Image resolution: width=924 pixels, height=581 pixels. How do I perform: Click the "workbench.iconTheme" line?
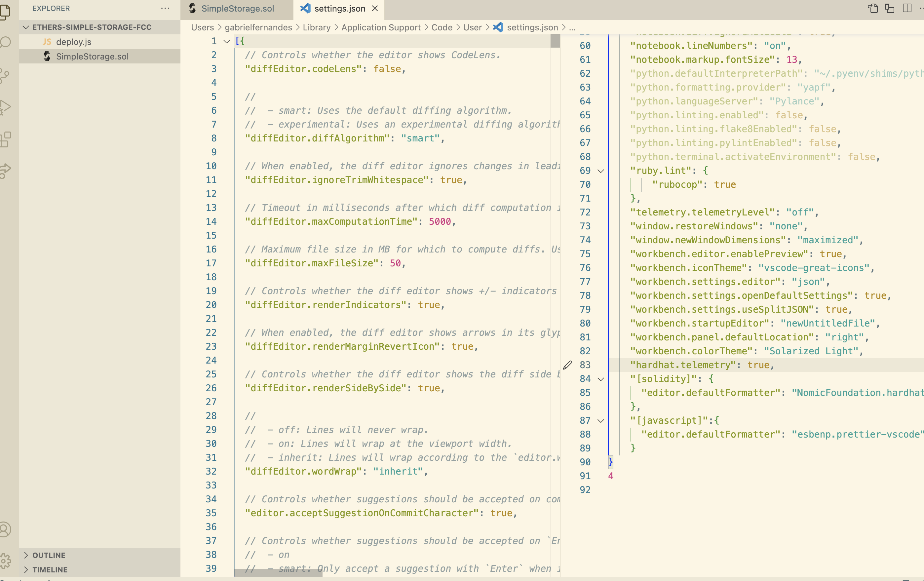point(752,268)
